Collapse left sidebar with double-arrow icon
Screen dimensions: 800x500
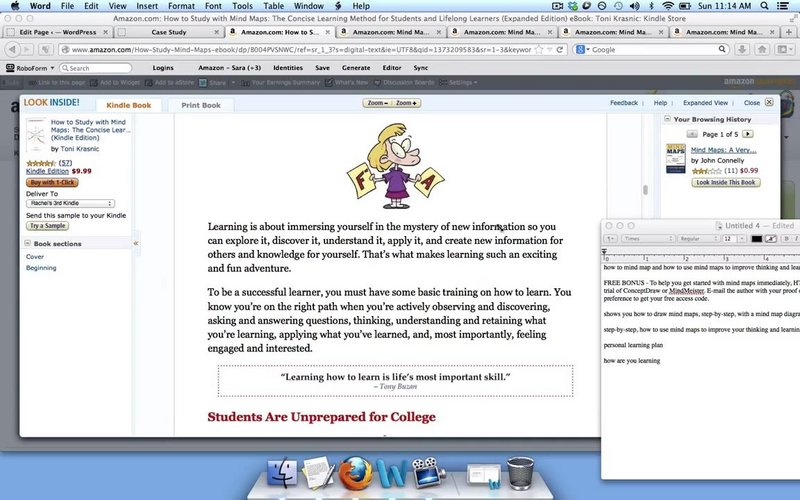(136, 243)
